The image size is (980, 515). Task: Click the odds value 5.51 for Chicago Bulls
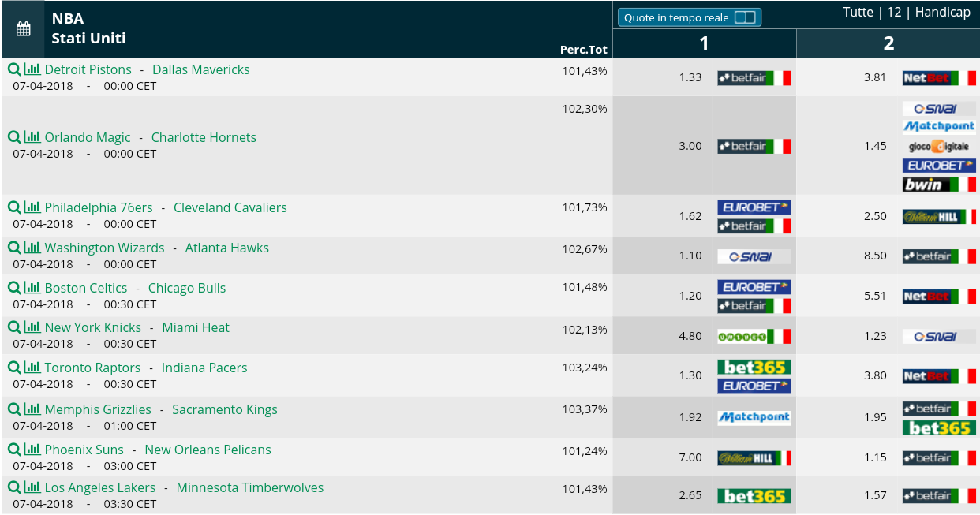pyautogui.click(x=875, y=296)
